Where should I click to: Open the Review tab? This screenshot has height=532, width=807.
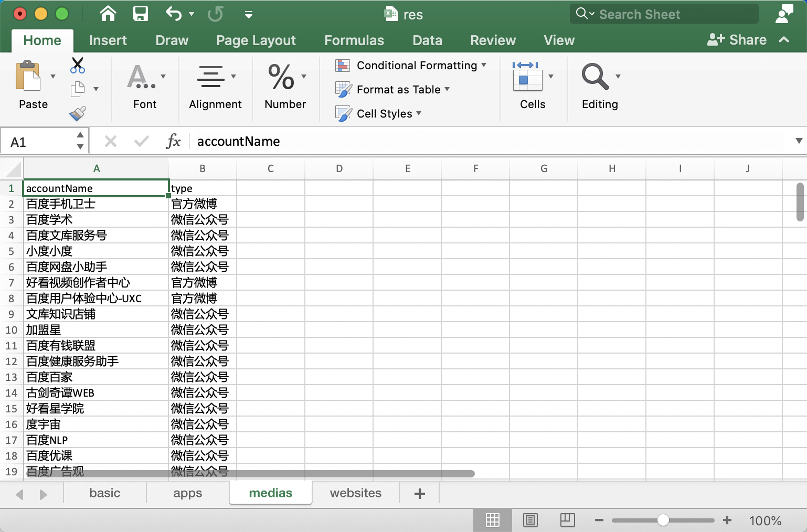(493, 40)
